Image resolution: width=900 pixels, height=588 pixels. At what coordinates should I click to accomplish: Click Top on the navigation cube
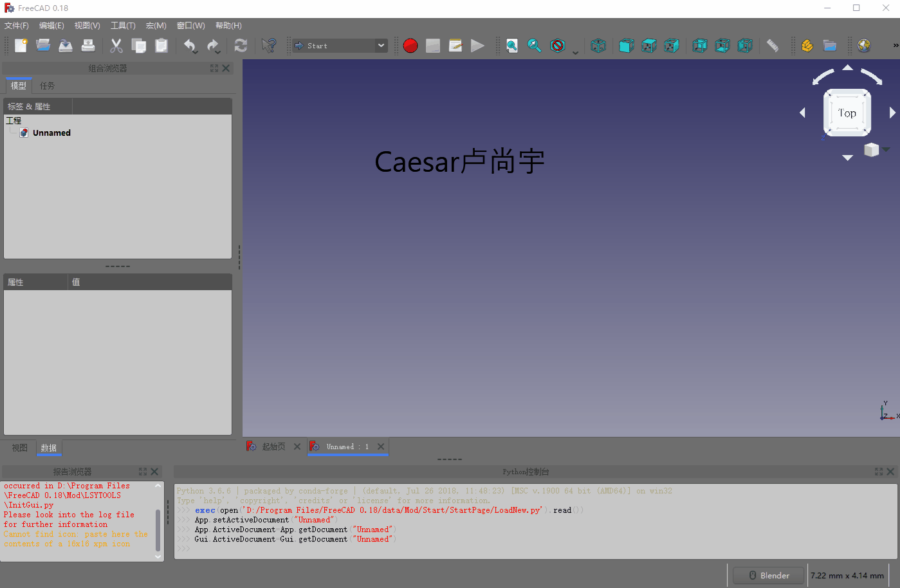pos(847,113)
